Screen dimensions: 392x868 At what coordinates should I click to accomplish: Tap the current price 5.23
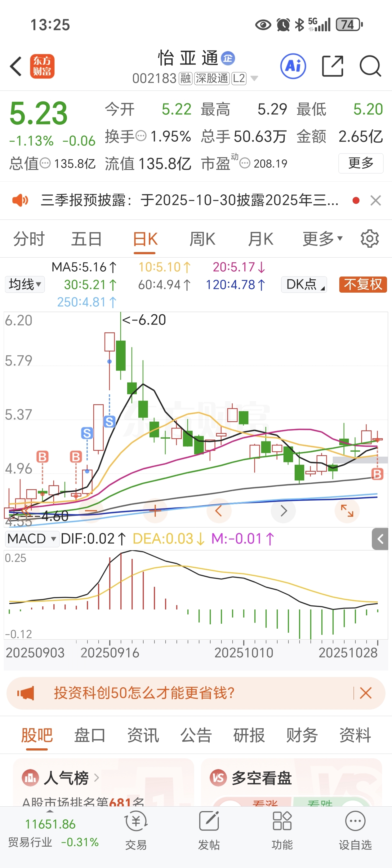38,113
